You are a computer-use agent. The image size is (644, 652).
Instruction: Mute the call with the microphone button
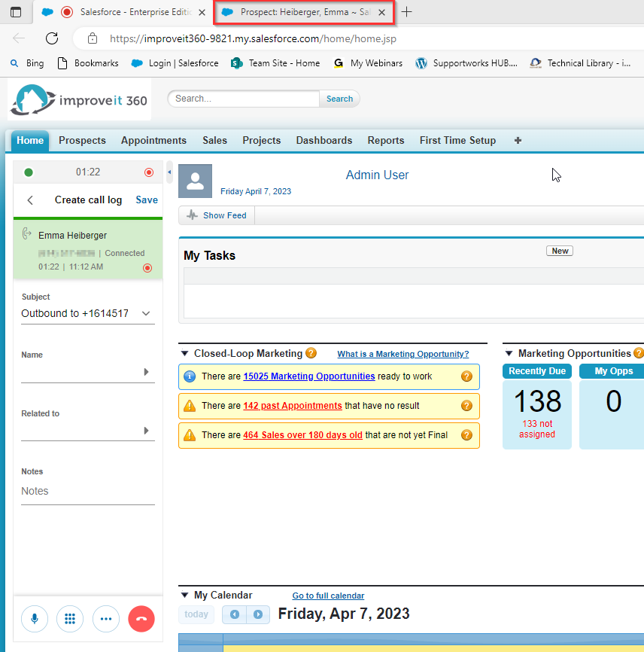coord(35,619)
